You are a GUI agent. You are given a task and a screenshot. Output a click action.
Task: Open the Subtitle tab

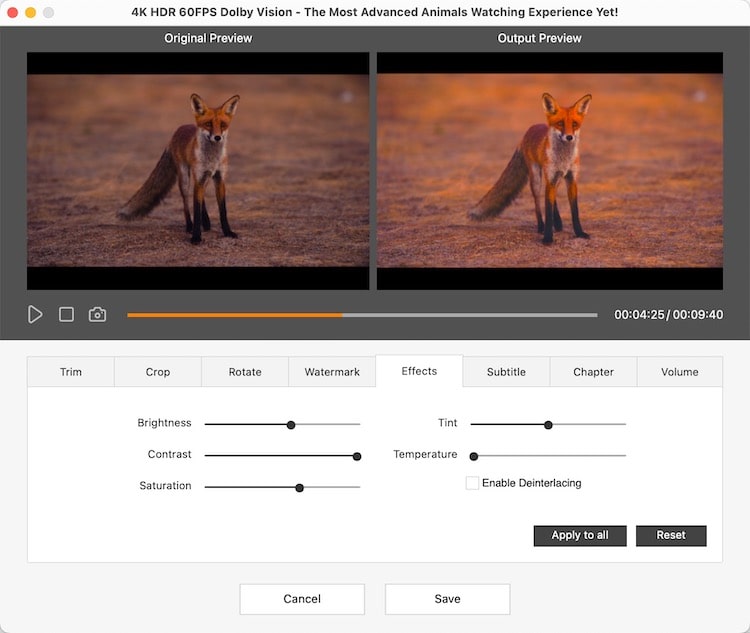506,372
